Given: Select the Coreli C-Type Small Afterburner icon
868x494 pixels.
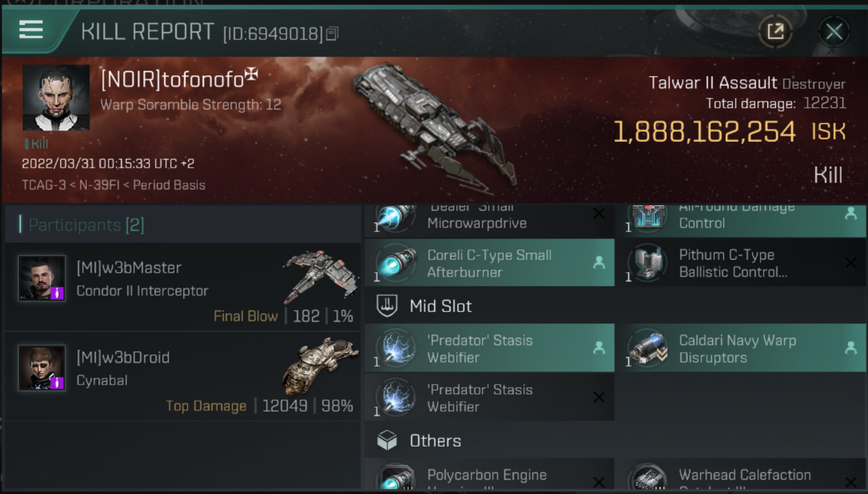Looking at the screenshot, I should click(395, 263).
